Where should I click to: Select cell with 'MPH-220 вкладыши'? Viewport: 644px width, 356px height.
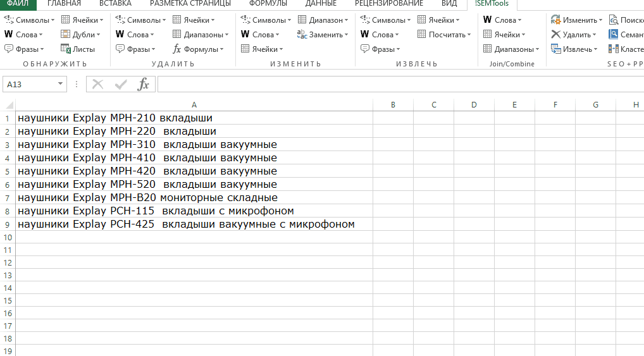[194, 132]
